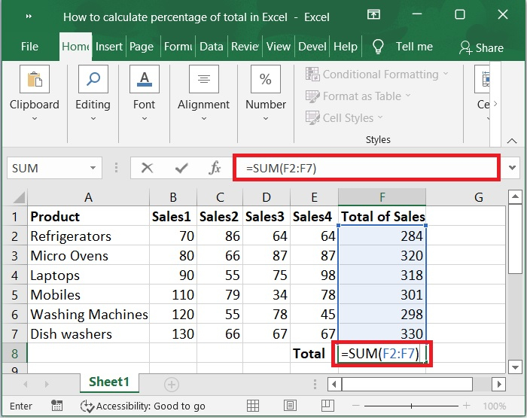
Task: Open the Clipboard paste icon group
Action: 34,80
